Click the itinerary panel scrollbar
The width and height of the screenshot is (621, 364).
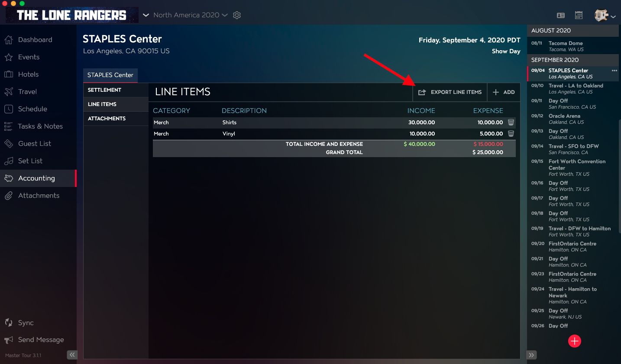620,176
